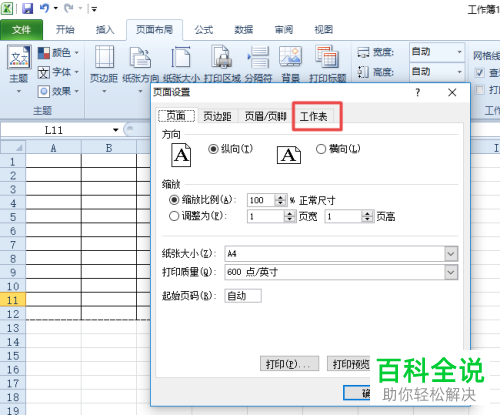
Task: Click the scaling percent field showing 100
Action: tap(261, 200)
